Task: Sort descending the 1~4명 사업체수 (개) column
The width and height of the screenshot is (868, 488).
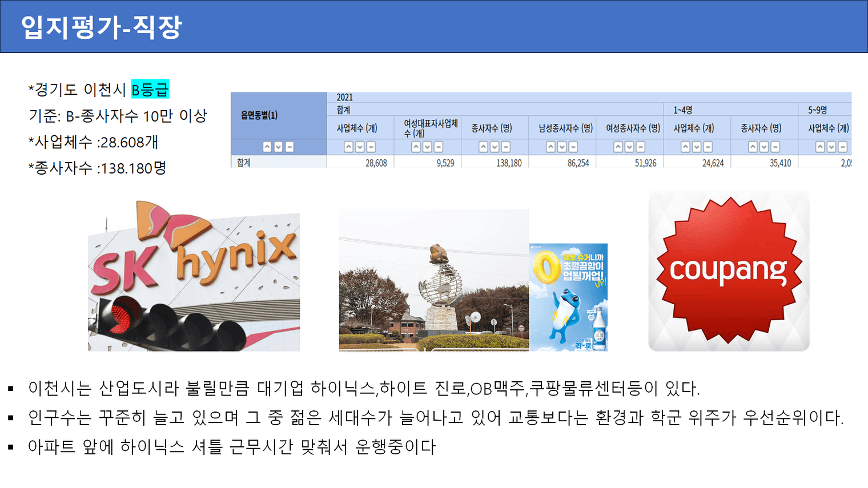Action: [697, 147]
